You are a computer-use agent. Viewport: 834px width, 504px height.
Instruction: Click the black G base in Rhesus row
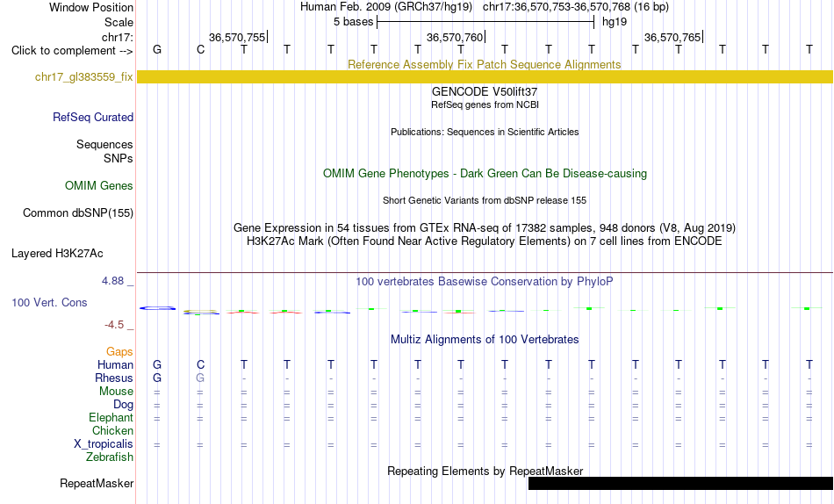point(157,378)
